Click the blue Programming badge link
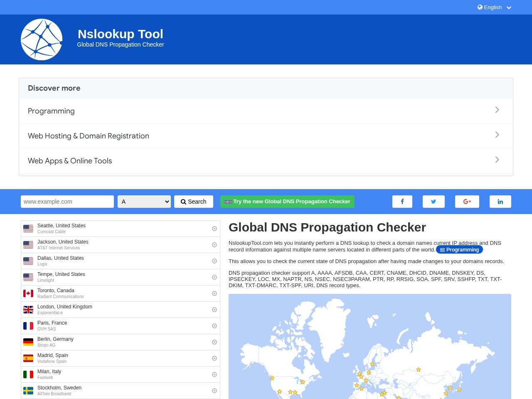The width and height of the screenshot is (532, 399). tap(459, 250)
